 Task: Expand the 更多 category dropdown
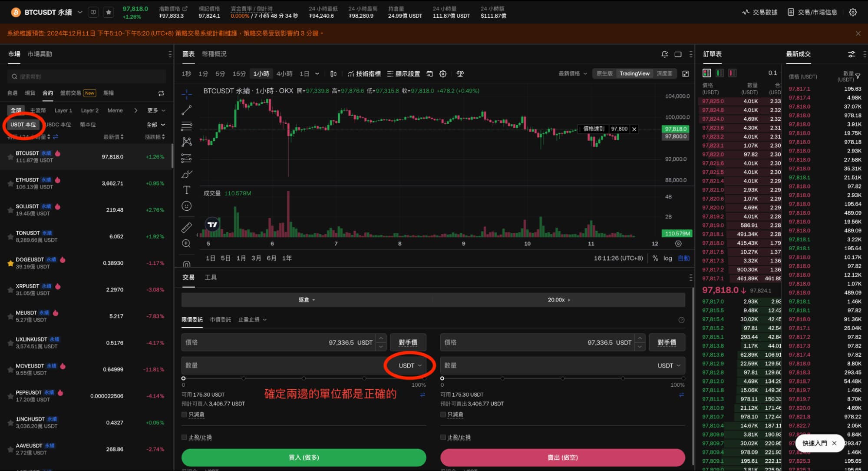point(156,110)
